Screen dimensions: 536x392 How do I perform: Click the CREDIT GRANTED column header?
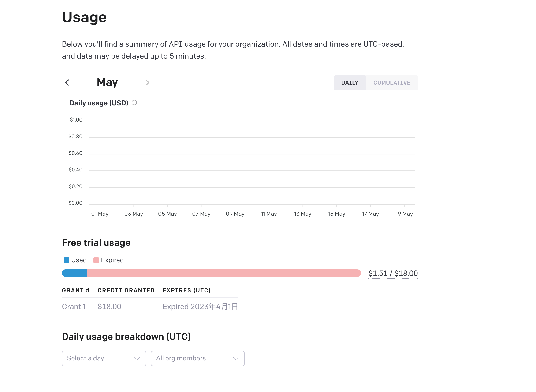(x=126, y=290)
